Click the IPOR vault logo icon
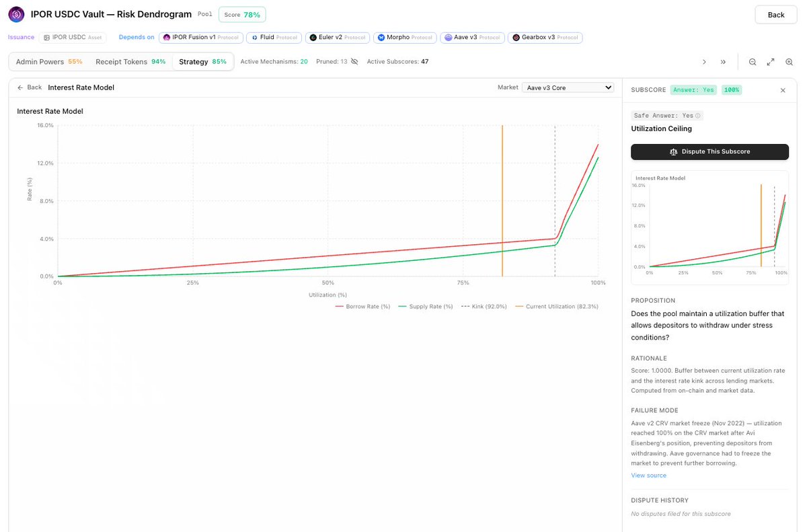The width and height of the screenshot is (807, 532). point(17,14)
